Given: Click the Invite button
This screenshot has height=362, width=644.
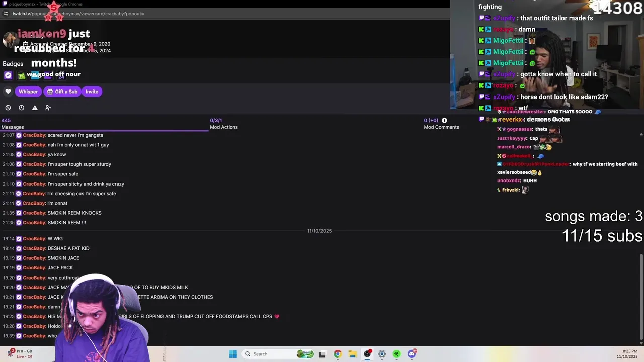Looking at the screenshot, I should 92,92.
